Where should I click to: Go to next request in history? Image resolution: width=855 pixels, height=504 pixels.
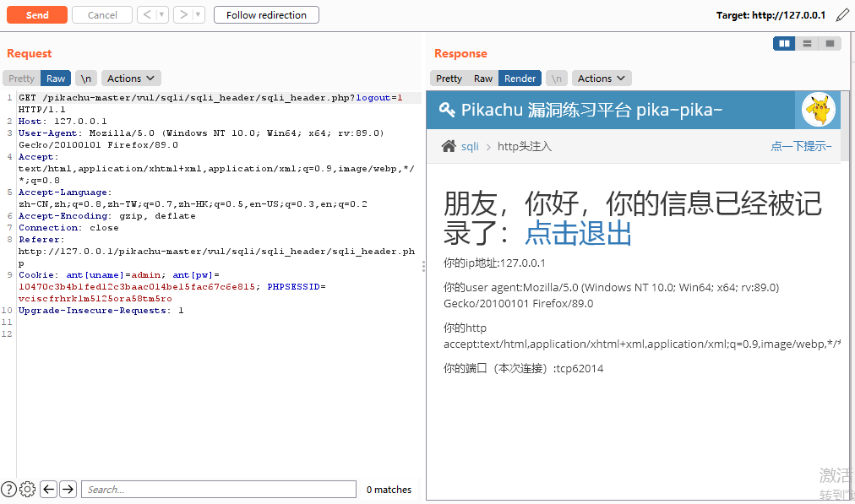(183, 14)
